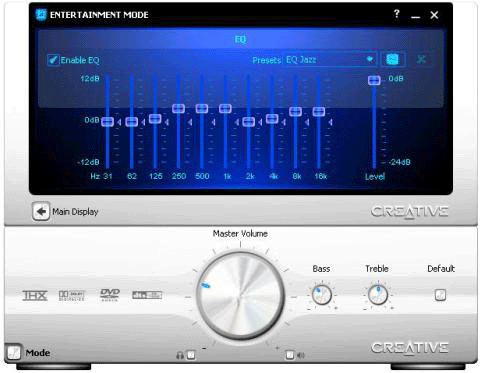Click the 4k EQ slider handle
Image resolution: width=486 pixels, height=373 pixels.
(x=272, y=119)
